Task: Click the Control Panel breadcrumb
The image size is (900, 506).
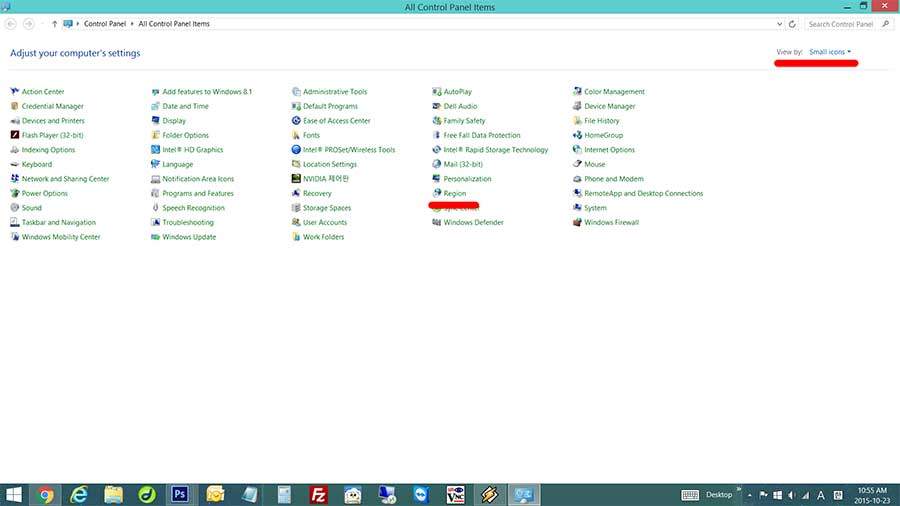Action: [104, 24]
